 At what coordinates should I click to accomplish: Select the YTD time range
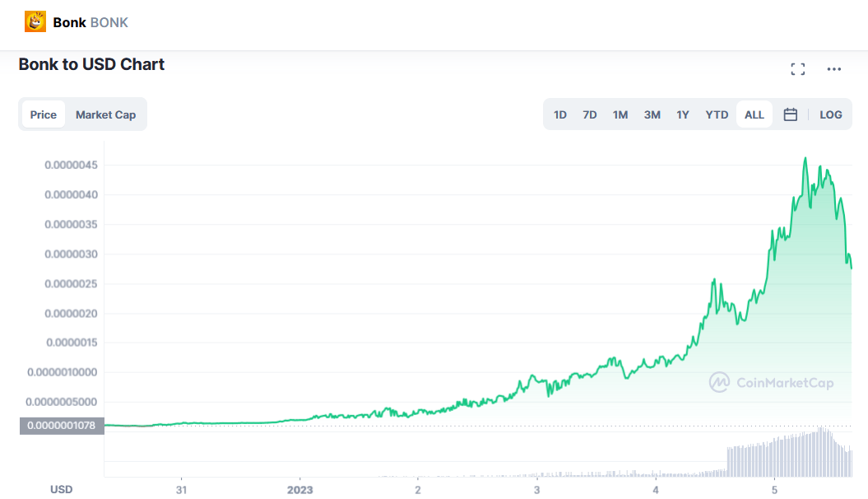pyautogui.click(x=717, y=114)
